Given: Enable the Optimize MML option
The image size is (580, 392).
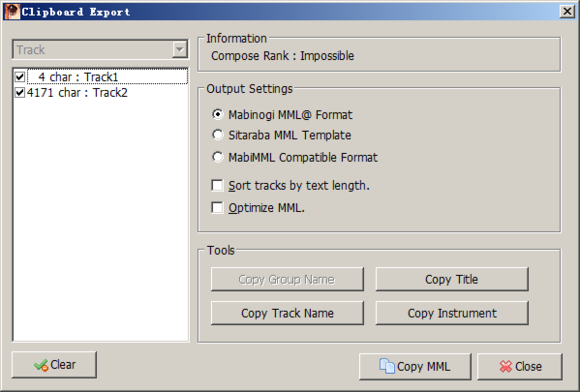Looking at the screenshot, I should pyautogui.click(x=217, y=207).
